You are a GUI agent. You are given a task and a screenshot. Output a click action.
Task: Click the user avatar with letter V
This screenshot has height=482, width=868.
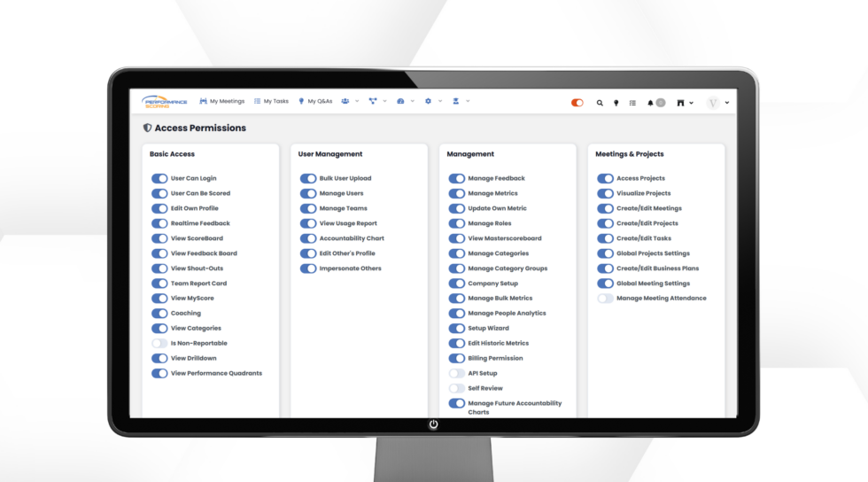point(713,103)
